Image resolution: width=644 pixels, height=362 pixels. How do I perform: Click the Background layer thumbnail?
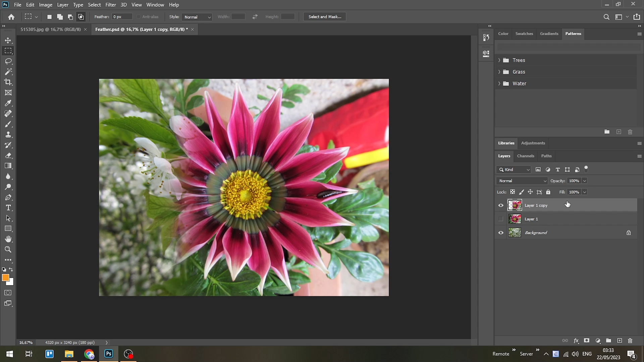[x=515, y=232]
